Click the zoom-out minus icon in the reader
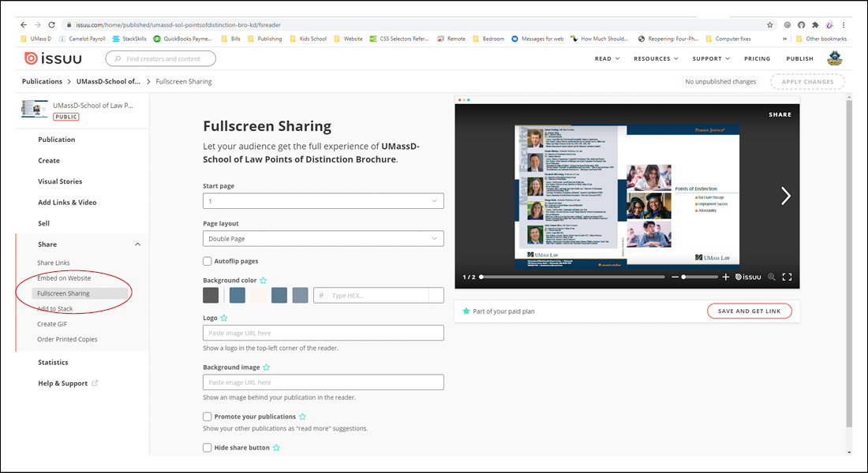This screenshot has height=473, width=868. (675, 277)
